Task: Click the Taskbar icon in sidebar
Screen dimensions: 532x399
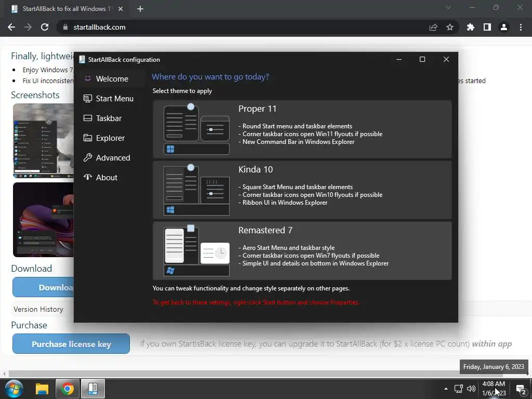Action: coord(87,118)
